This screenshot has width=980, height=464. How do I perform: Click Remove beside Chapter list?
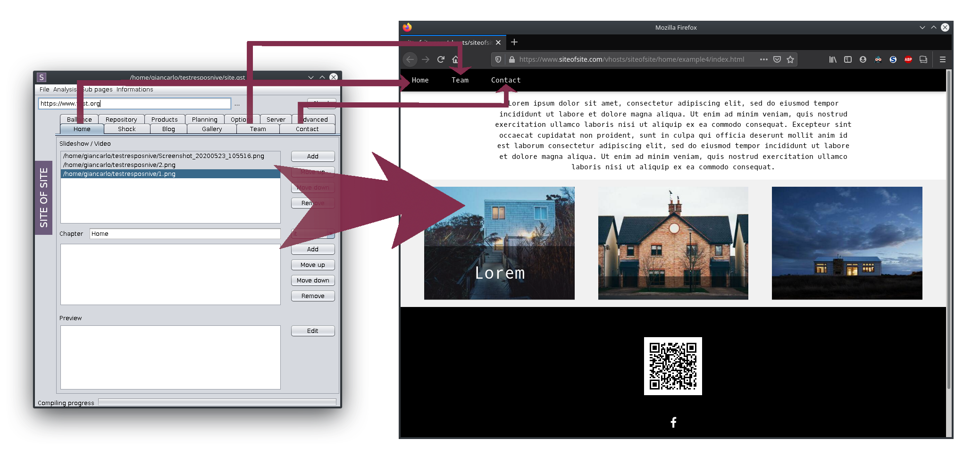pyautogui.click(x=313, y=296)
